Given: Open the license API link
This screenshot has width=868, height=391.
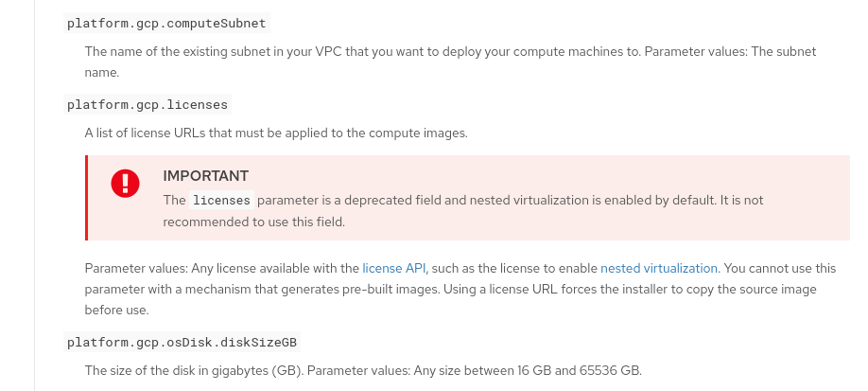Looking at the screenshot, I should pyautogui.click(x=394, y=268).
